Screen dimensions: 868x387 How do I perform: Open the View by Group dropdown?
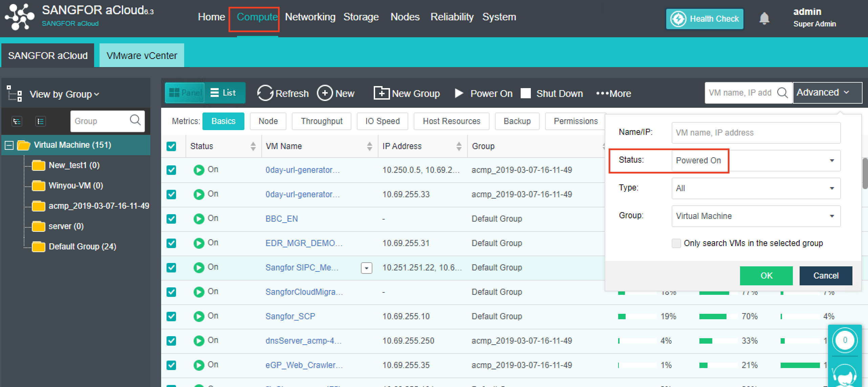click(x=64, y=94)
